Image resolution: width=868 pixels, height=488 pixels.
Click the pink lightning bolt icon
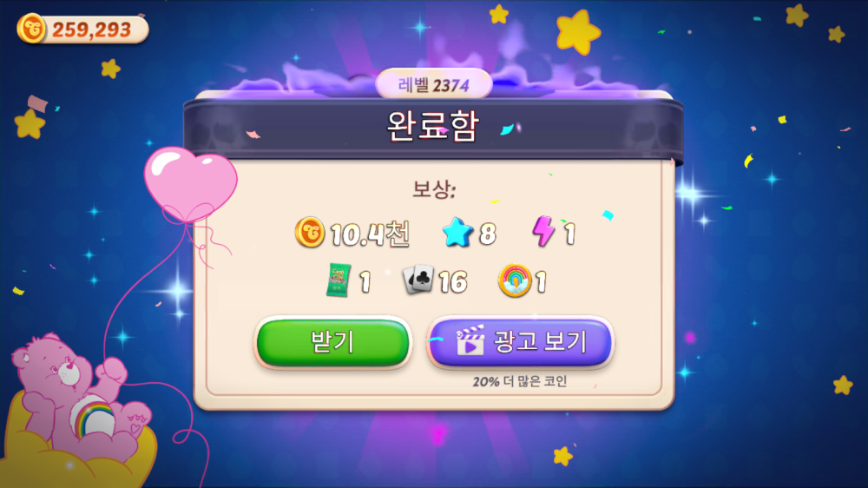pyautogui.click(x=543, y=231)
